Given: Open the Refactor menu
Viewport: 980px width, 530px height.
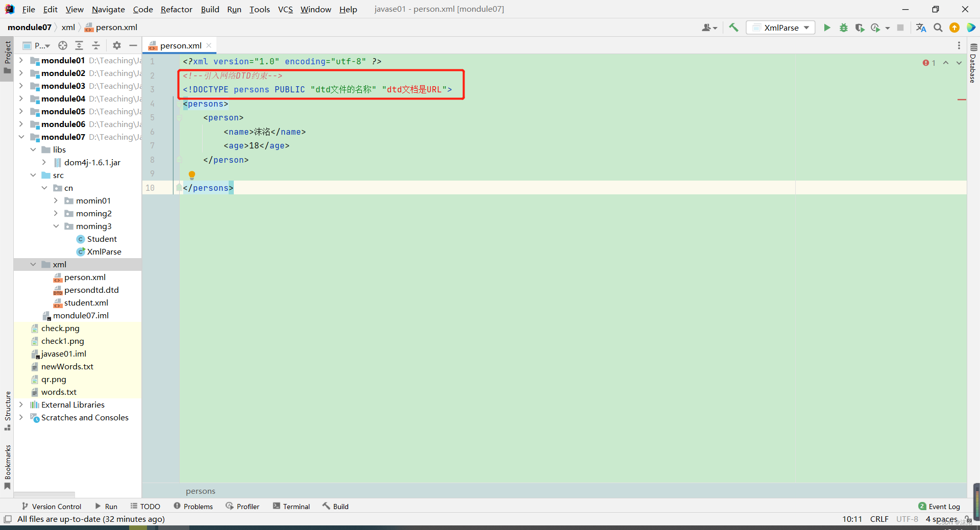Looking at the screenshot, I should click(x=177, y=9).
